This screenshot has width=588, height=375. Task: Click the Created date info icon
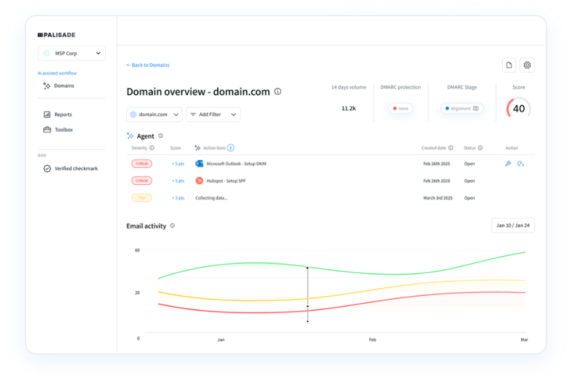click(451, 148)
